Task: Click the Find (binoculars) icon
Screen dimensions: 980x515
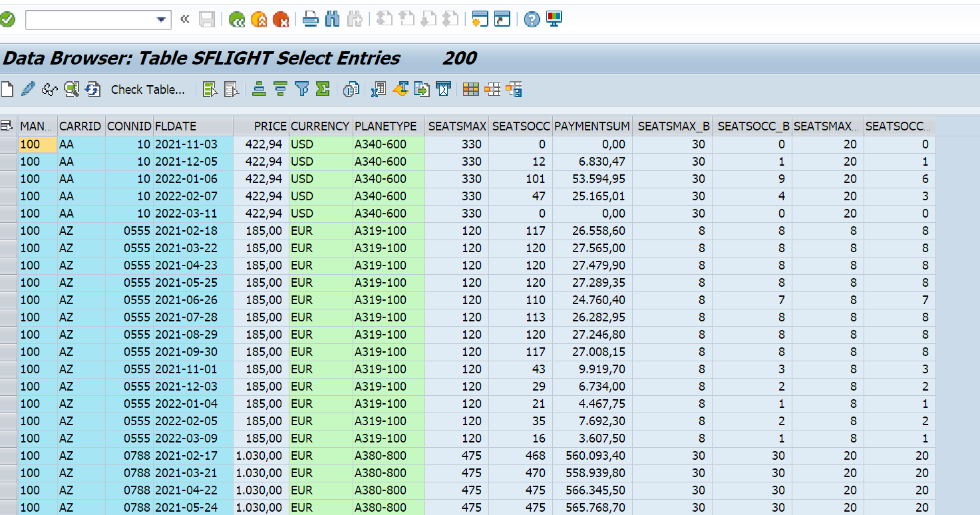Action: click(x=332, y=19)
